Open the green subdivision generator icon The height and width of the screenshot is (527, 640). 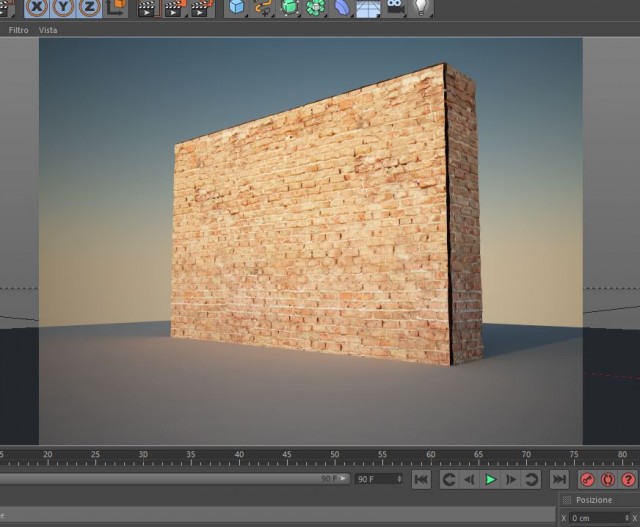point(289,7)
